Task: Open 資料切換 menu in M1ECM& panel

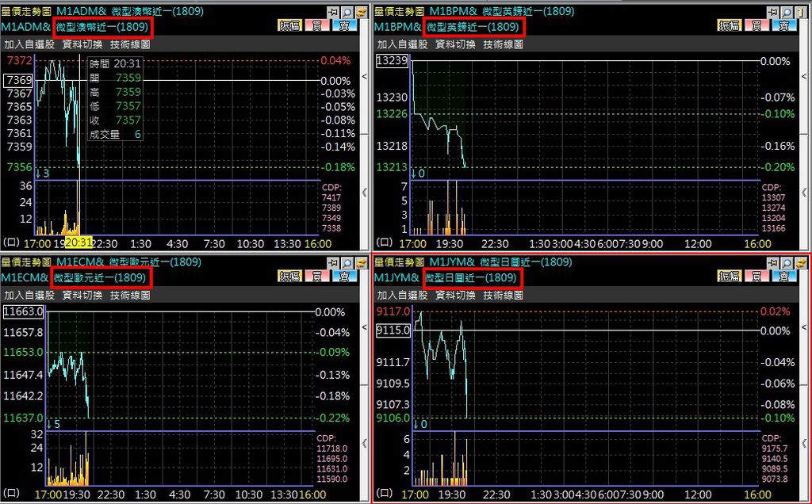Action: 82,296
